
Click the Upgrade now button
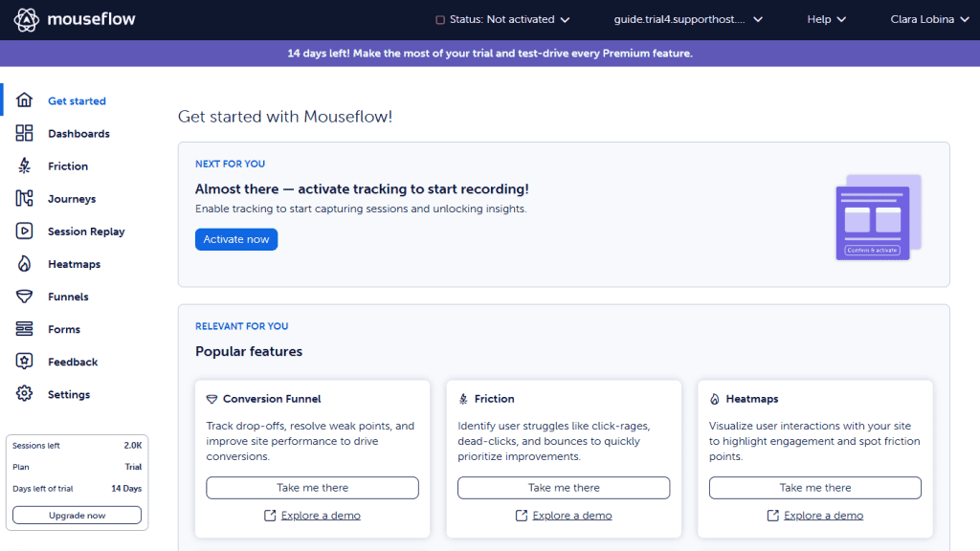tap(77, 516)
